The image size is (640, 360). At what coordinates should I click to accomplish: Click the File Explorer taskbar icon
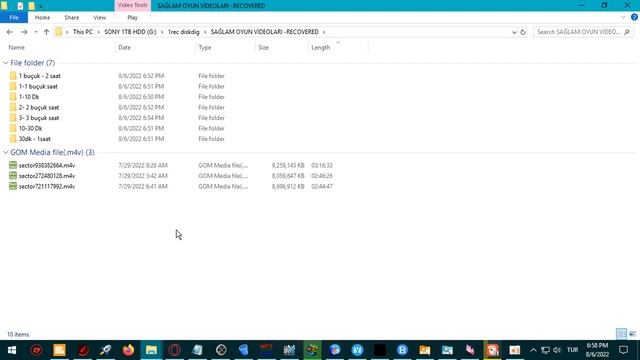pos(151,350)
